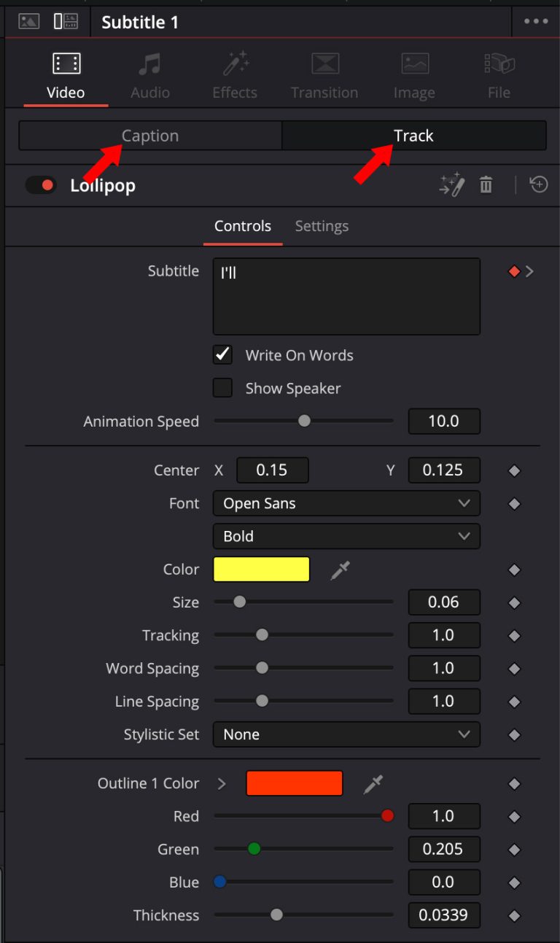Select the Track button
560x943 pixels.
[x=413, y=135]
